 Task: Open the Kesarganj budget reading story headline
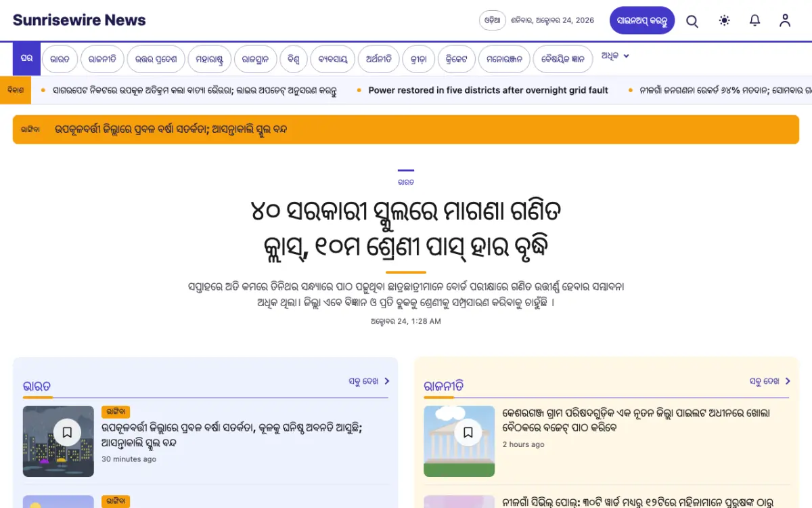(x=636, y=420)
